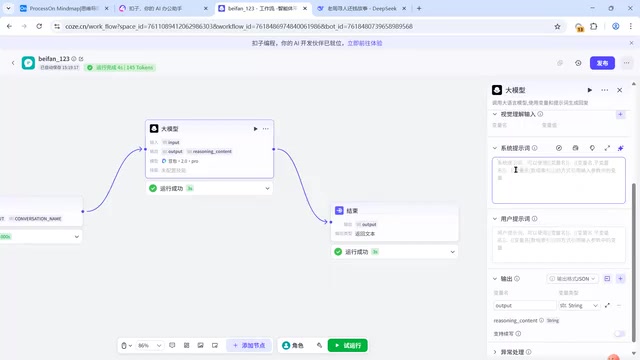Screen dimensions: 640x360
Task: Expand the 异常处理 section
Action: pyautogui.click(x=495, y=352)
